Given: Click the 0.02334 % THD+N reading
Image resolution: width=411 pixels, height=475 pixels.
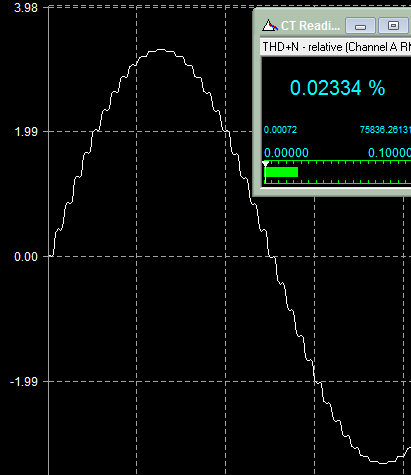Looking at the screenshot, I should pyautogui.click(x=337, y=88).
